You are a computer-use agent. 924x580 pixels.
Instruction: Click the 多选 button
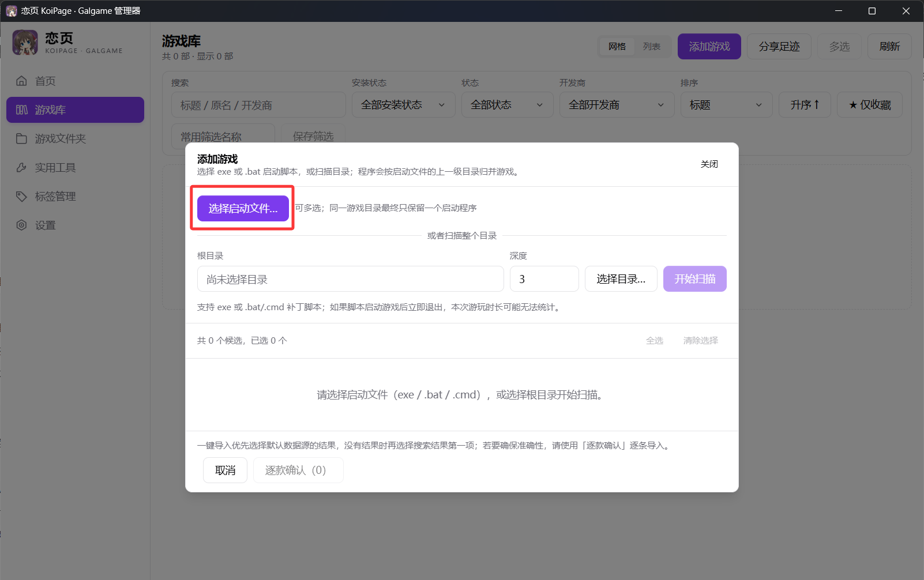point(839,46)
